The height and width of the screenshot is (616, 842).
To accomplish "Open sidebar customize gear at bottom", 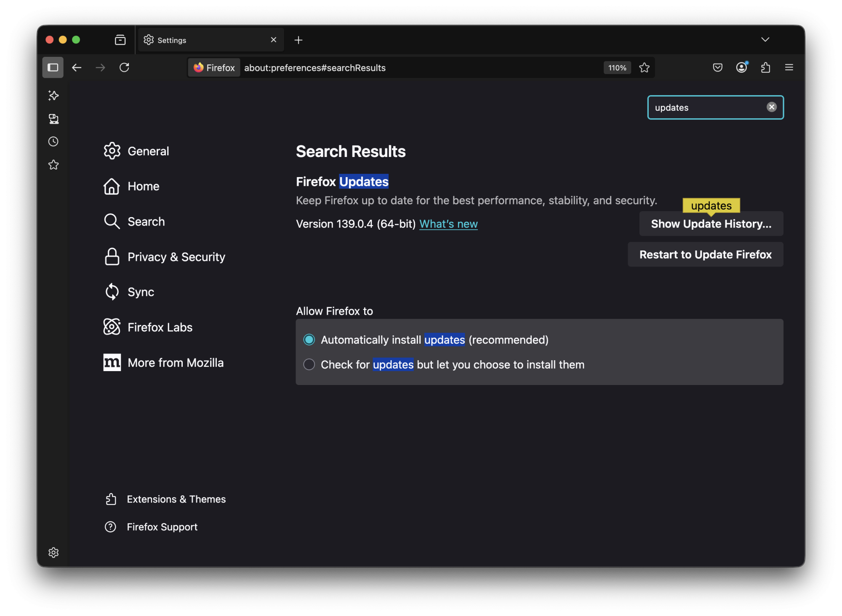I will (x=53, y=552).
